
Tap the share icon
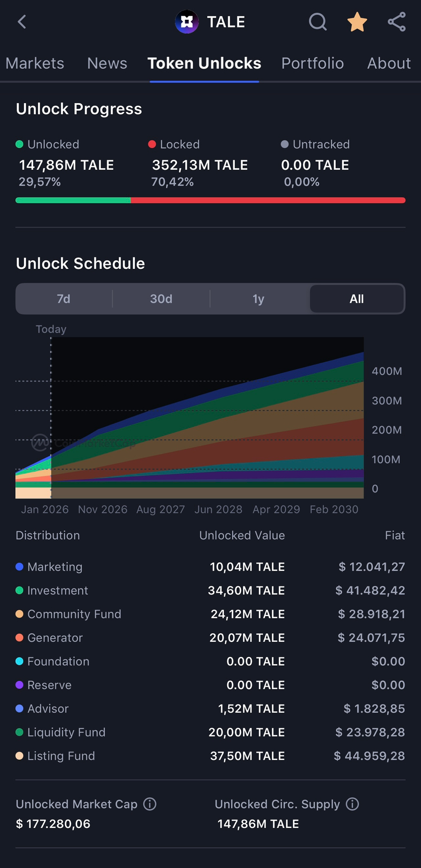coord(397,22)
